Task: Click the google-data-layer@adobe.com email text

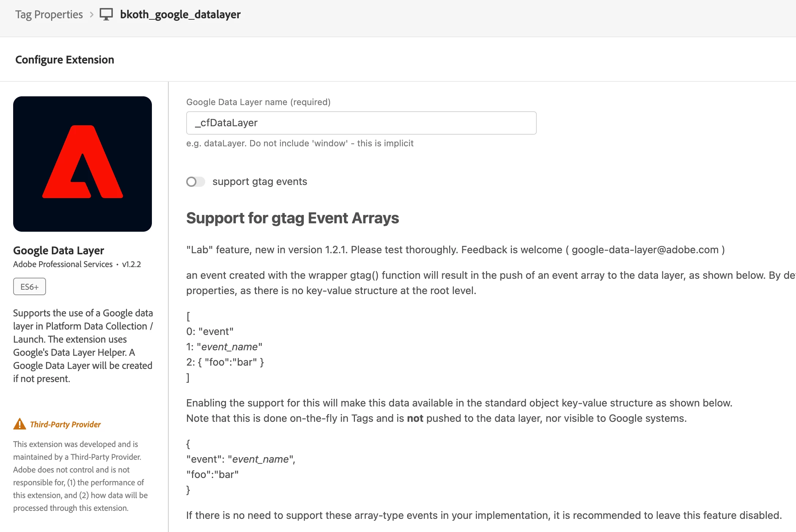Action: pyautogui.click(x=645, y=250)
